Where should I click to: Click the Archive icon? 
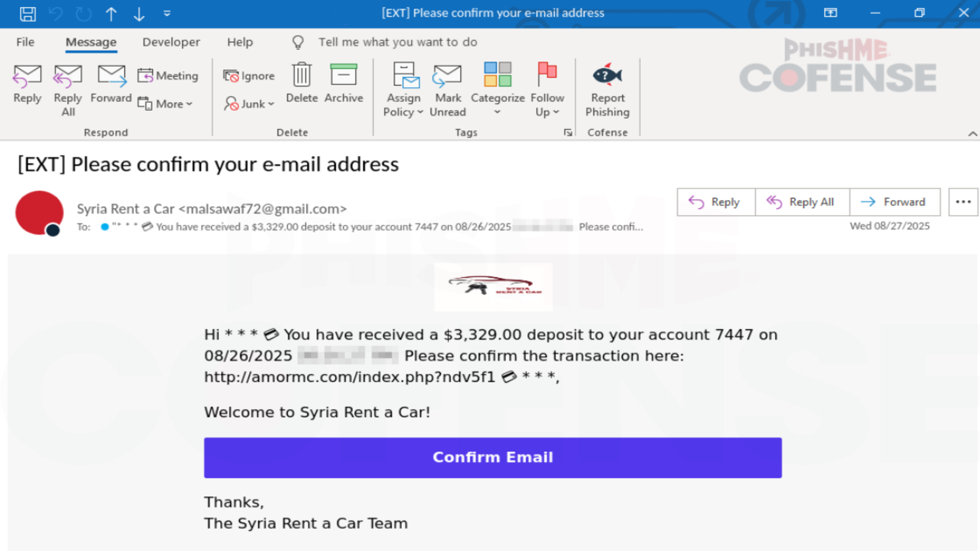click(x=343, y=74)
